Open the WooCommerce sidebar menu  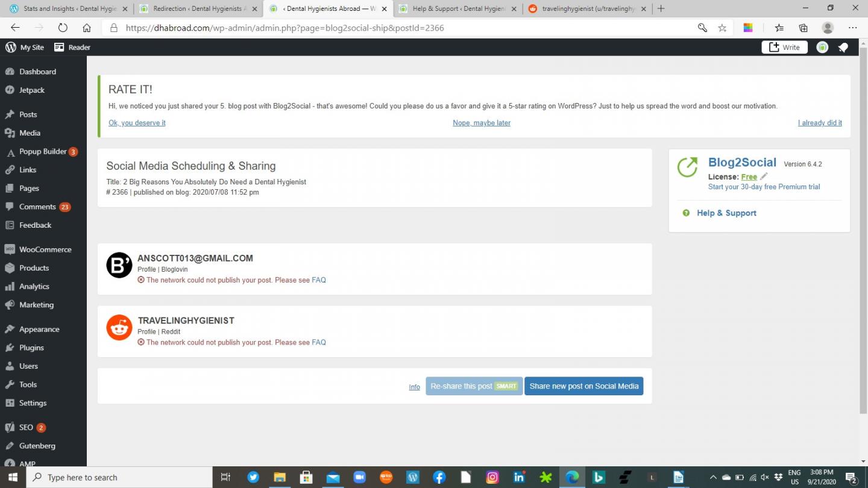click(x=45, y=249)
